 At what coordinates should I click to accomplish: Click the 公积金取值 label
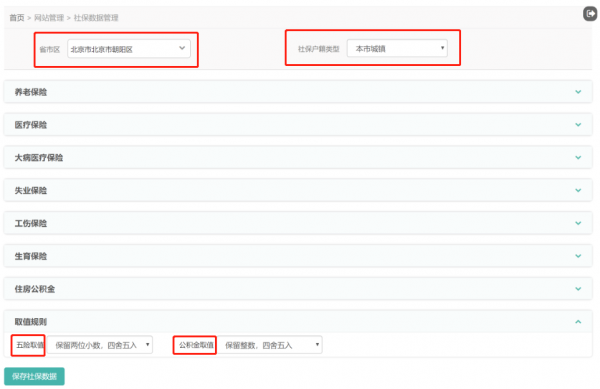pyautogui.click(x=196, y=345)
